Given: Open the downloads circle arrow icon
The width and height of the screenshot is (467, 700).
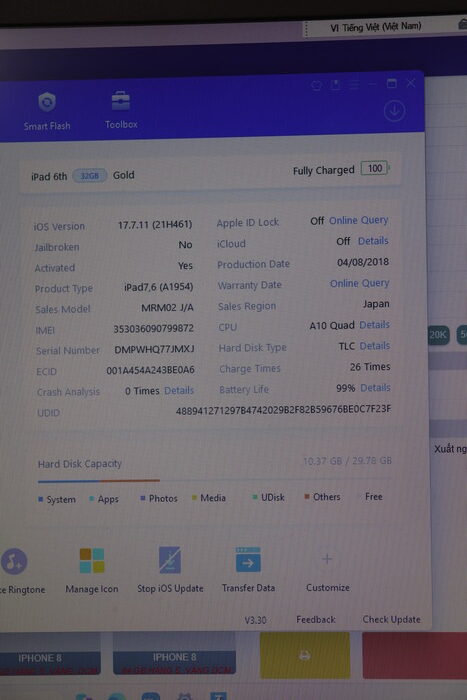Looking at the screenshot, I should click(x=394, y=111).
